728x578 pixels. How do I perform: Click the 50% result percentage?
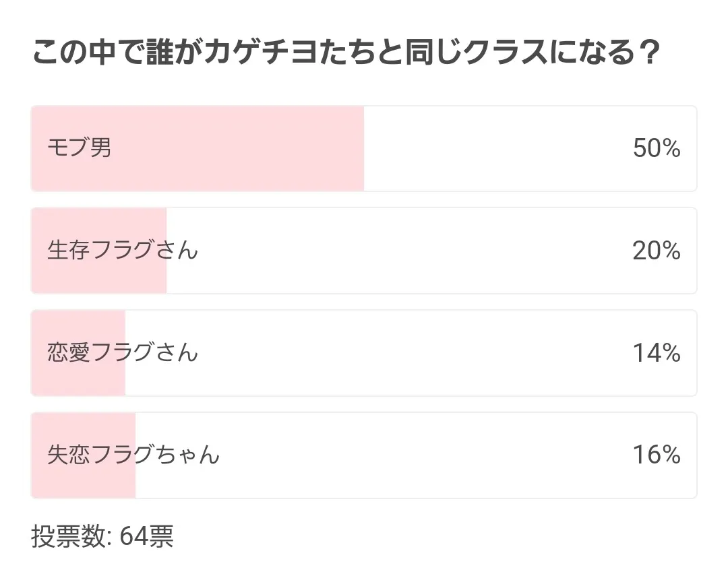coord(656,148)
